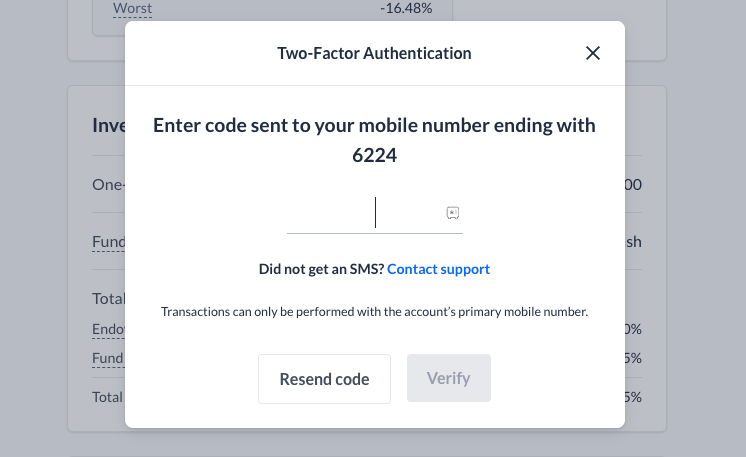Click the Fund label directly below Endo
Viewport: 746px width, 457px height.
(108, 358)
